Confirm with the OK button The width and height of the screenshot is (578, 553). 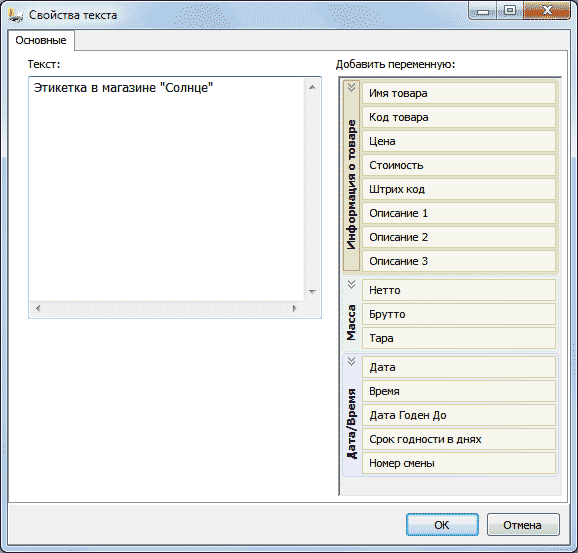442,525
